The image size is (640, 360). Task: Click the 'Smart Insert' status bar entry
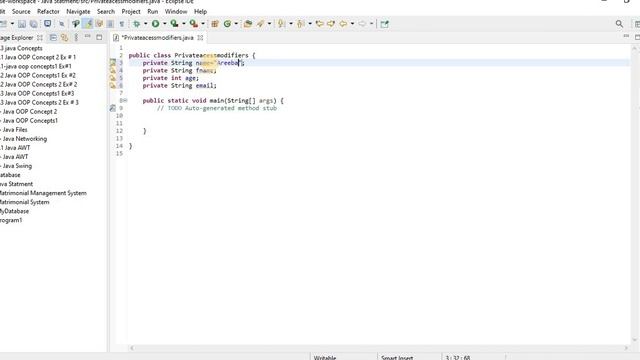[397, 358]
